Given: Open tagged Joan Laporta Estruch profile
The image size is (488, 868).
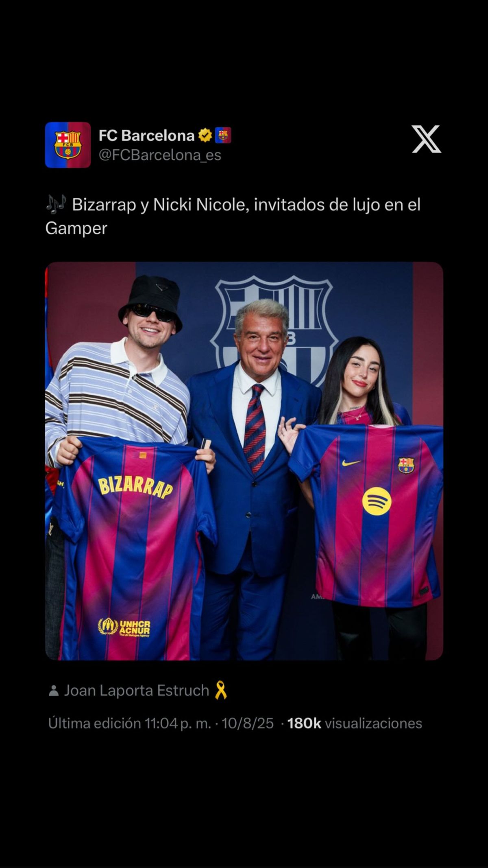Looking at the screenshot, I should coord(137,691).
